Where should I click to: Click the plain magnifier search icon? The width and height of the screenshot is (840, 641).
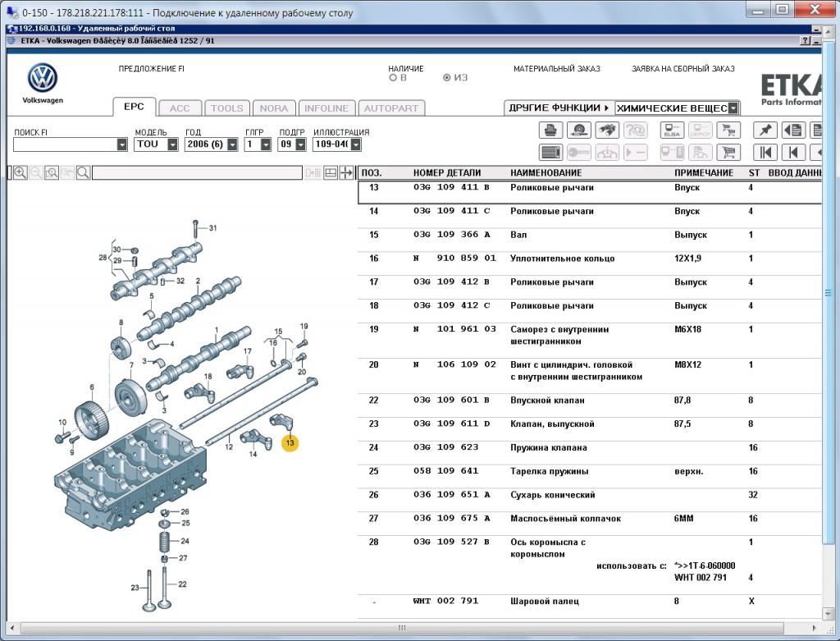click(83, 172)
